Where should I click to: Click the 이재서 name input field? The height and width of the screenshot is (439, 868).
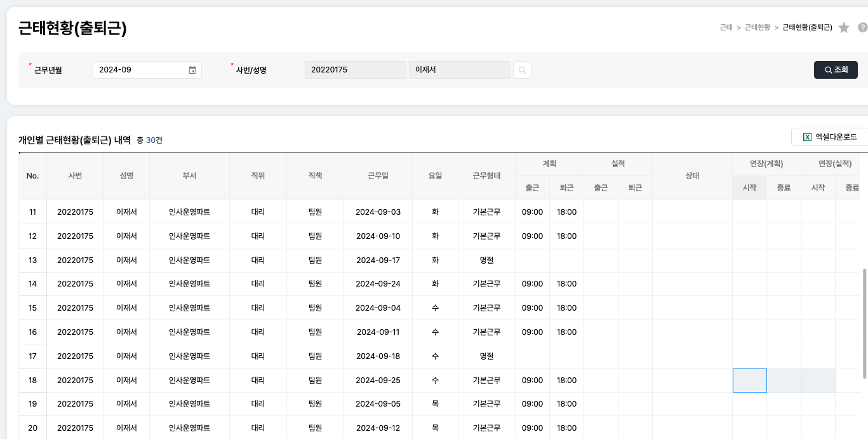[x=459, y=70]
